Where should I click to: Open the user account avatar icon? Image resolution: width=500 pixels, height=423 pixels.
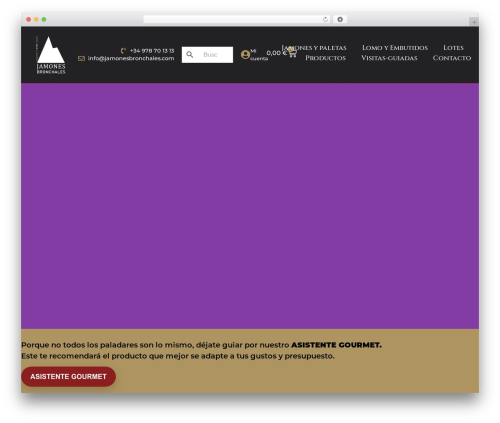[245, 54]
